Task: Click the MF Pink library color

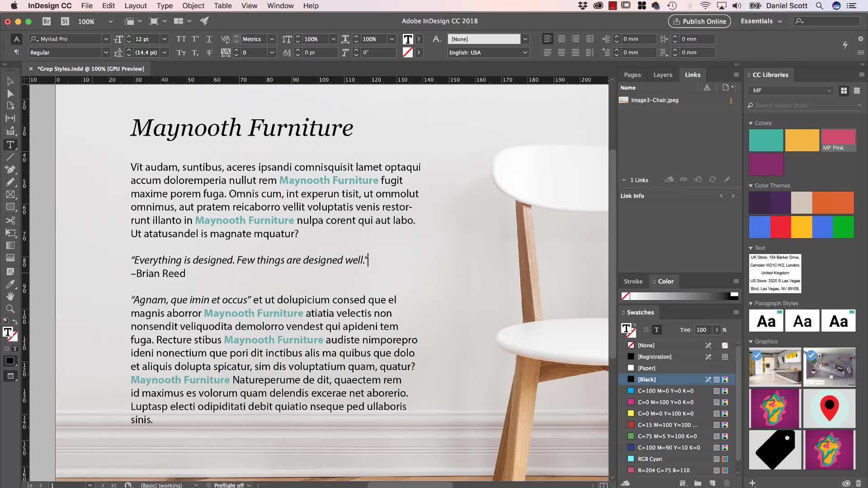Action: [838, 140]
